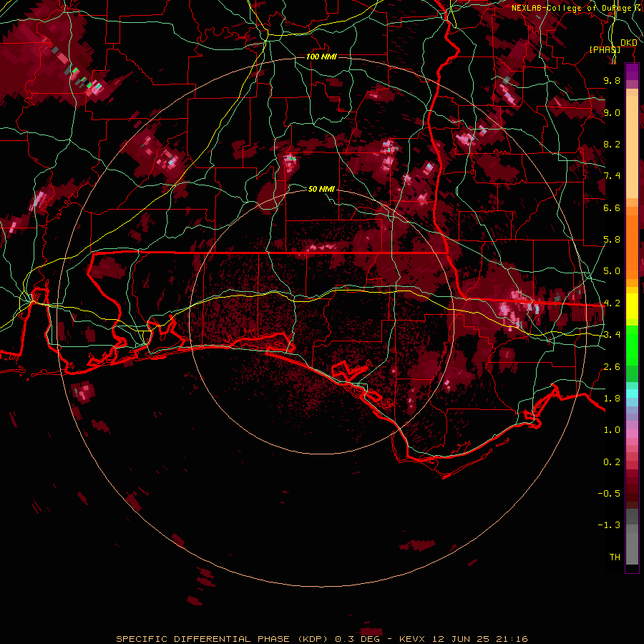The width and height of the screenshot is (644, 644).
Task: Click "SPECIFIC DIFFERENTIAL PHASE (KDP)" caption text
Action: [224, 639]
